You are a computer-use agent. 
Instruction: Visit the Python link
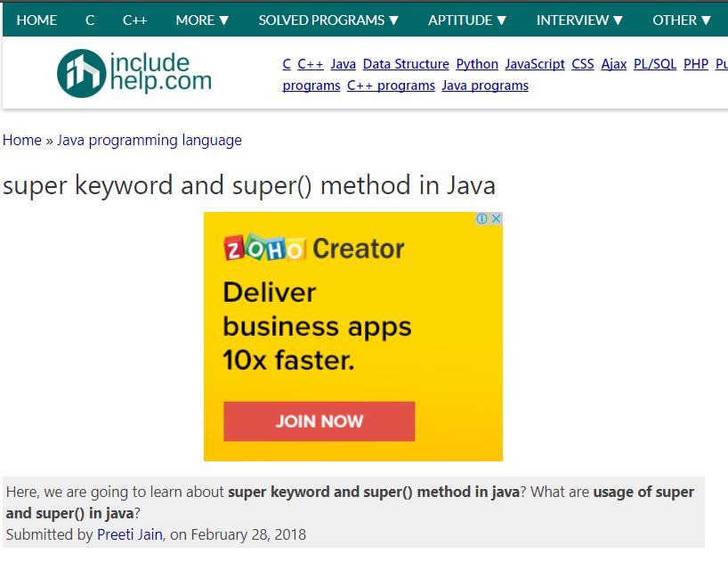coord(477,63)
